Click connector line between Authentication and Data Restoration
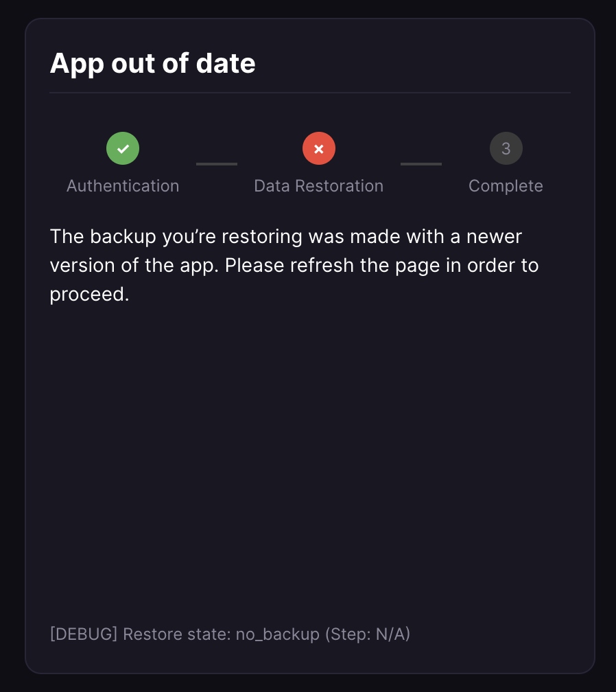The image size is (616, 692). pos(217,164)
